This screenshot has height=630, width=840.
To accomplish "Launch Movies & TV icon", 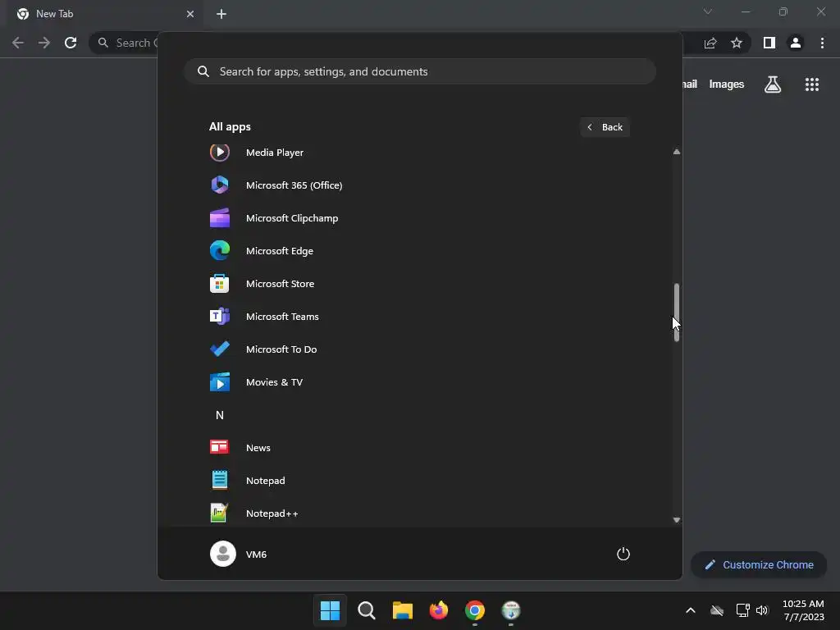I will (x=220, y=382).
